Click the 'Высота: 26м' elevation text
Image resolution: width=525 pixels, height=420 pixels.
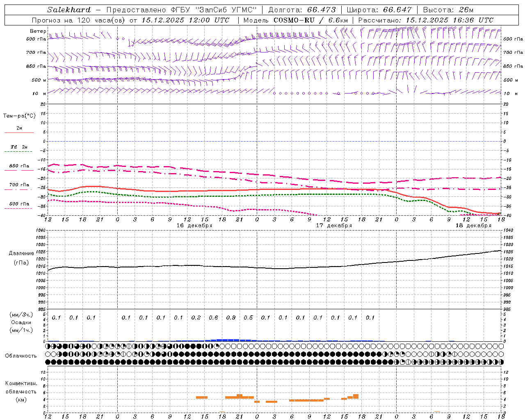pos(448,10)
